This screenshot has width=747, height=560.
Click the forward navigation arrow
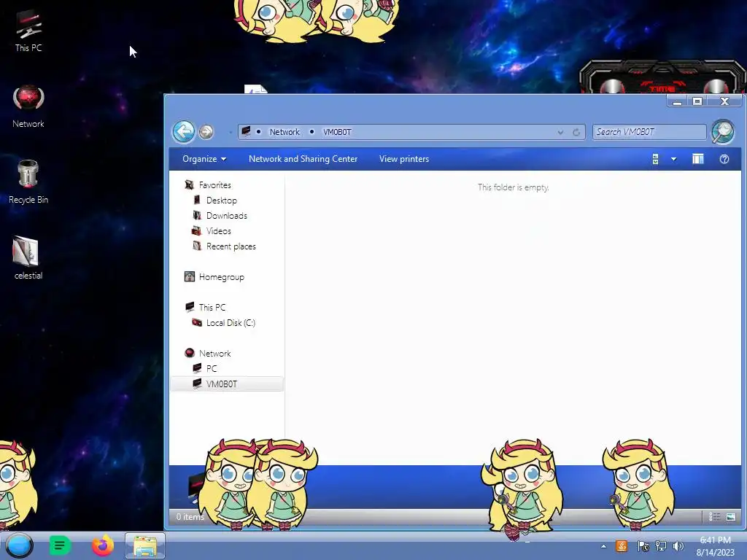[206, 132]
